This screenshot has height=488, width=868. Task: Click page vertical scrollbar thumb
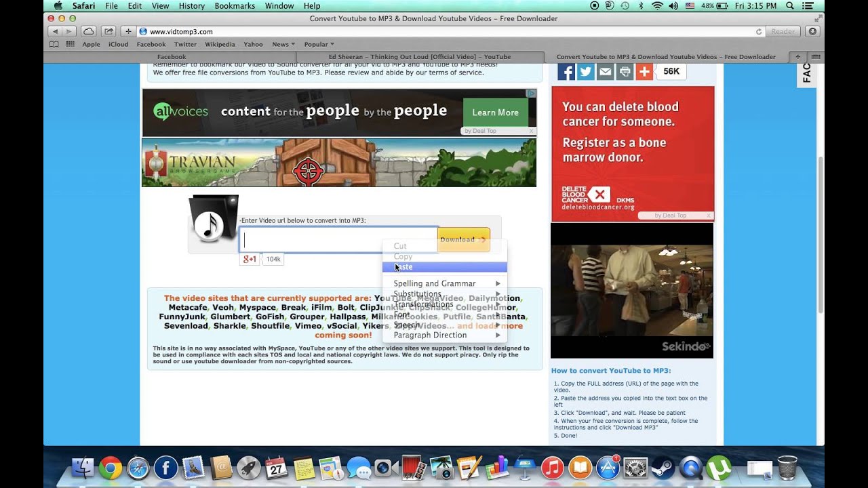click(x=821, y=234)
